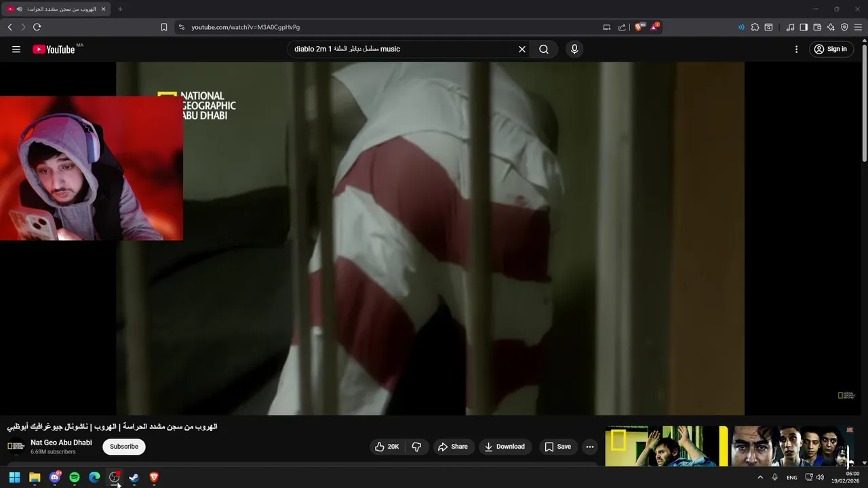Click the share page icon in address bar

[x=622, y=27]
